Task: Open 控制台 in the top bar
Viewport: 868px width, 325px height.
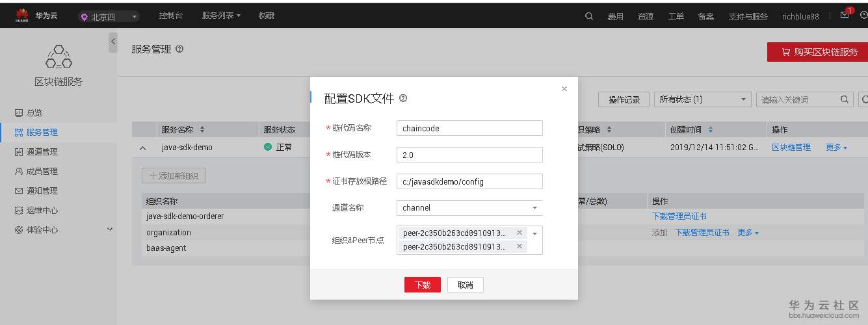Action: tap(171, 16)
